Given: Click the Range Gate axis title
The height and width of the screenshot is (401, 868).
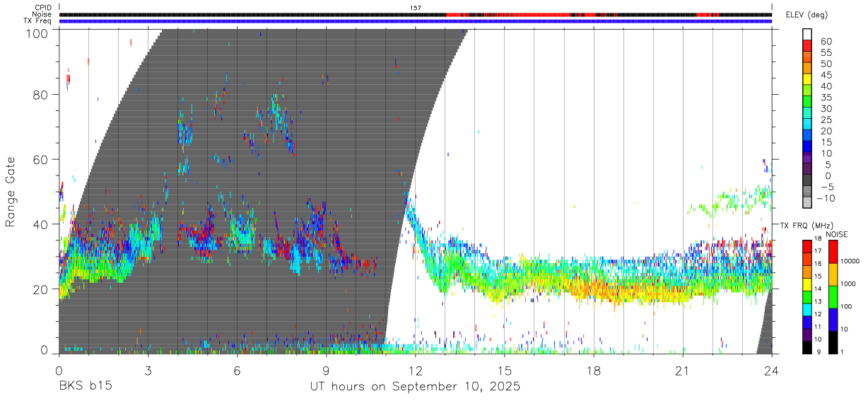Looking at the screenshot, I should coord(11,192).
